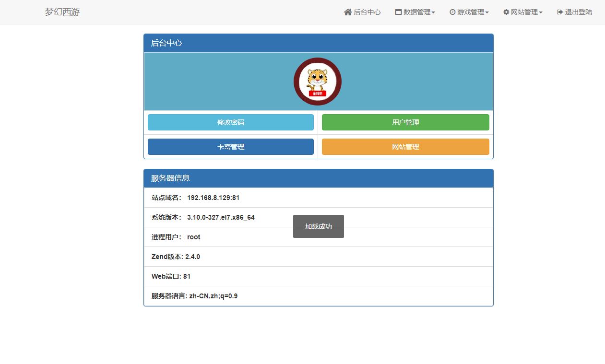Click the 后台中心 panel heading

point(319,43)
